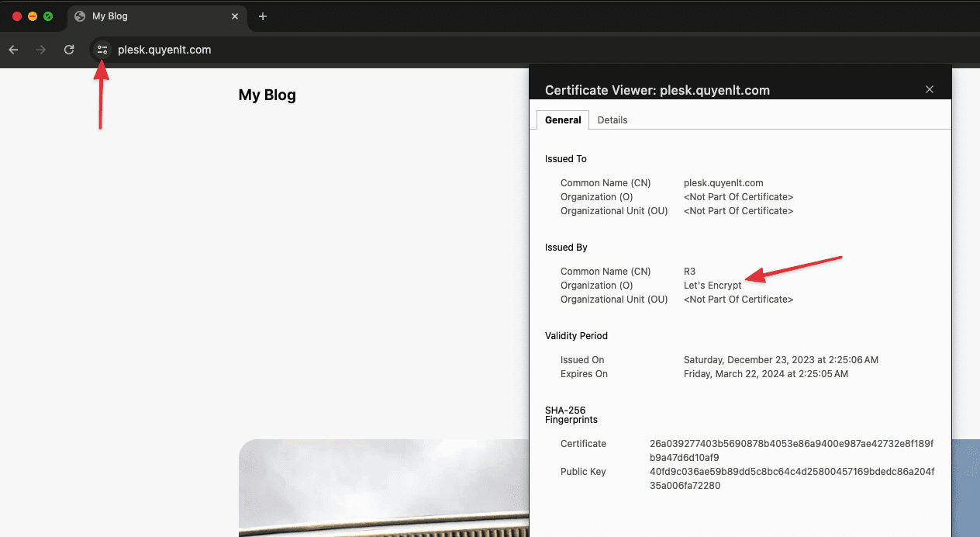The image size is (980, 537).
Task: Close the Certificate Viewer dialog
Action: click(930, 90)
